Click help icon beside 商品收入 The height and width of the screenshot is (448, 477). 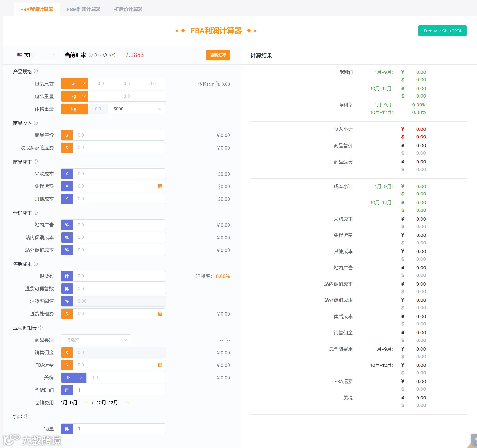coord(36,123)
